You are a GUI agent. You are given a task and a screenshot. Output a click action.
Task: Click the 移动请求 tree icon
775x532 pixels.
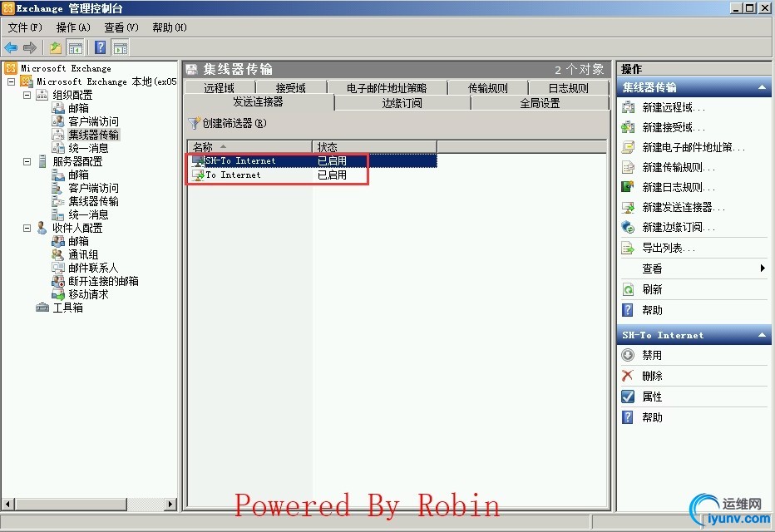pyautogui.click(x=58, y=294)
